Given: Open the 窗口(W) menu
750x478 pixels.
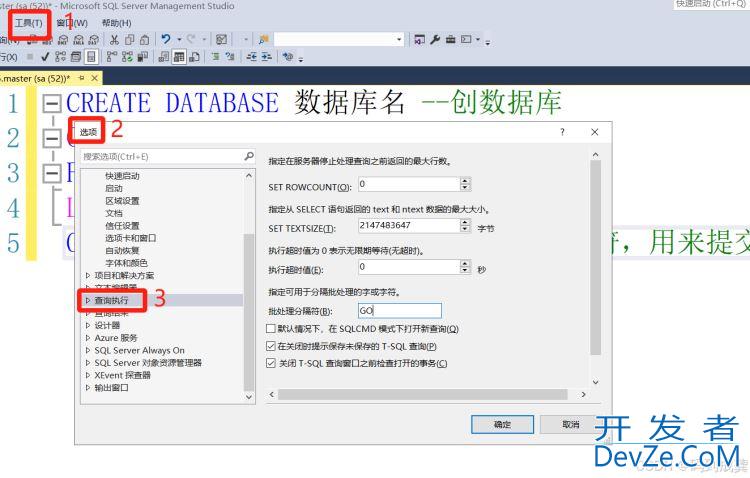Looking at the screenshot, I should (x=72, y=22).
